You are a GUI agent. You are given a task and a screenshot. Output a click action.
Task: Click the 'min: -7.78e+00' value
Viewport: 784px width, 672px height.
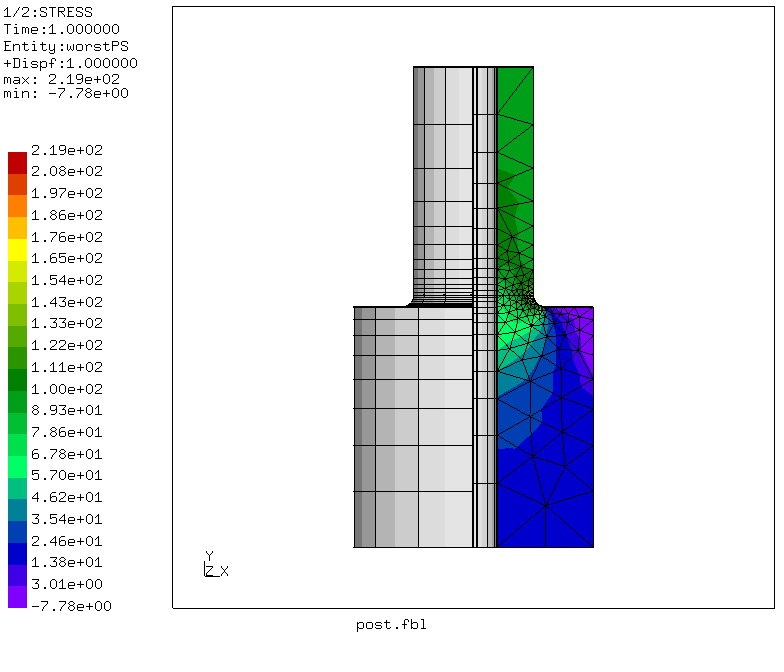66,94
